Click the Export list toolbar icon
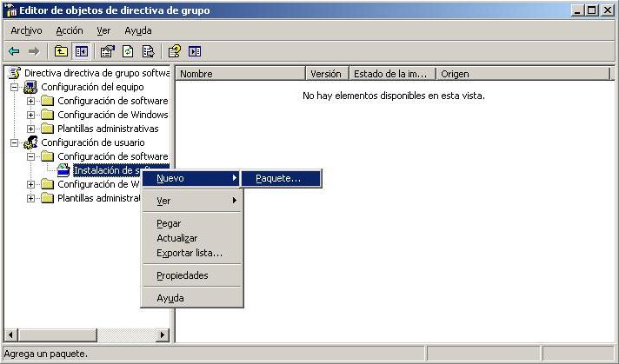The height and width of the screenshot is (364, 619). coord(148,51)
